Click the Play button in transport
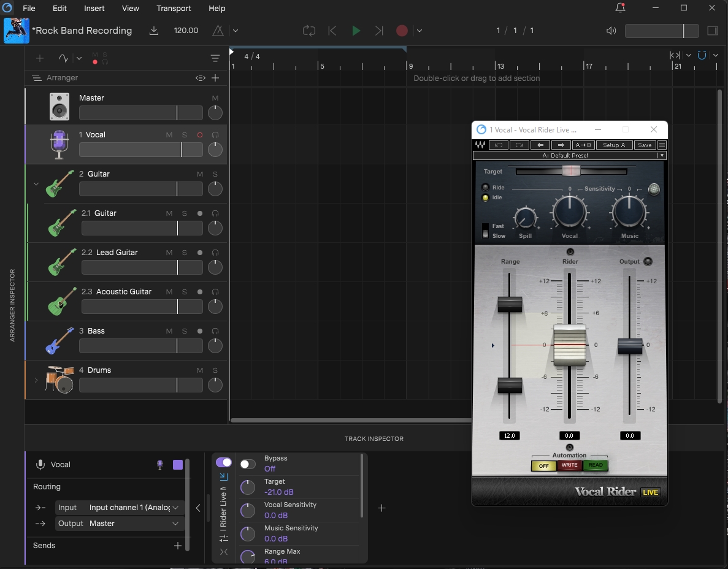728x569 pixels. pyautogui.click(x=356, y=31)
